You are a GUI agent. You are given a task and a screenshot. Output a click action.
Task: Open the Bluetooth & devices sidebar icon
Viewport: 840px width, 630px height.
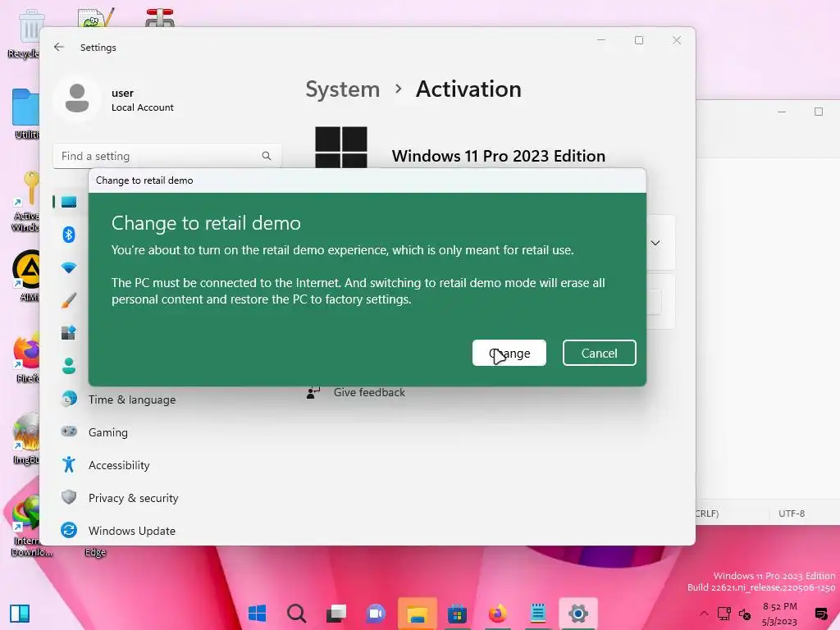tap(69, 235)
